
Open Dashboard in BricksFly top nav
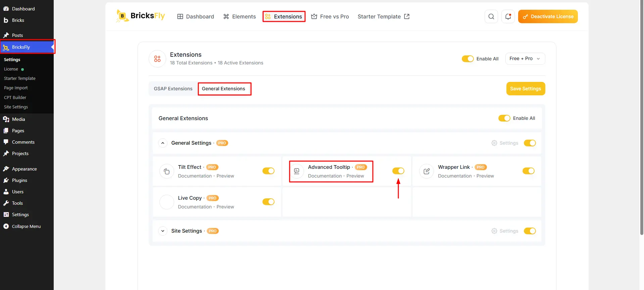pos(196,16)
